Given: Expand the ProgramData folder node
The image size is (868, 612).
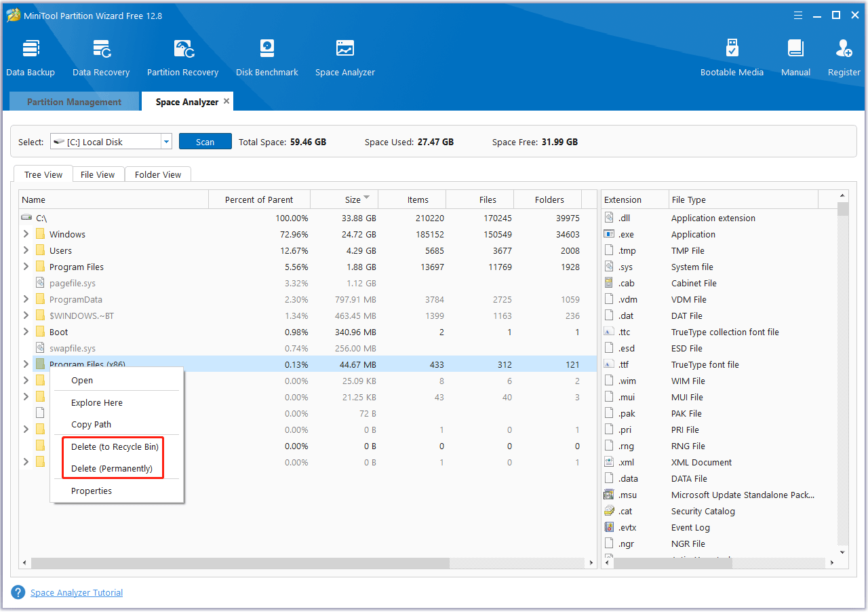Looking at the screenshot, I should pyautogui.click(x=26, y=299).
